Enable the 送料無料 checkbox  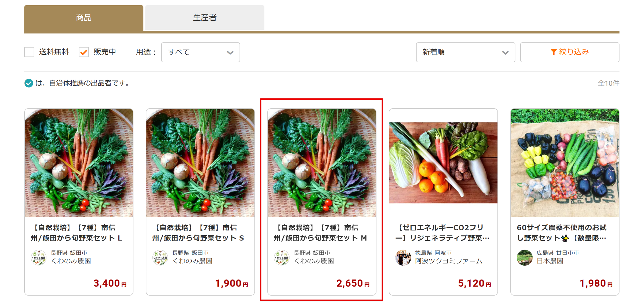[x=29, y=52]
